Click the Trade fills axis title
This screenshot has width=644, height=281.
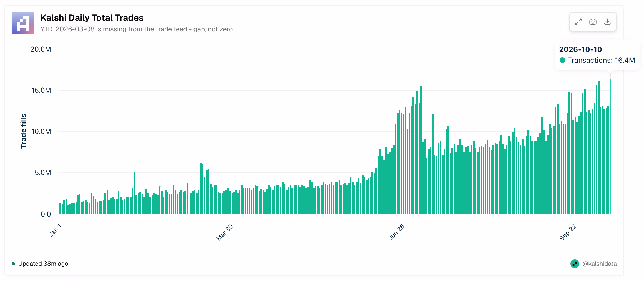(23, 131)
